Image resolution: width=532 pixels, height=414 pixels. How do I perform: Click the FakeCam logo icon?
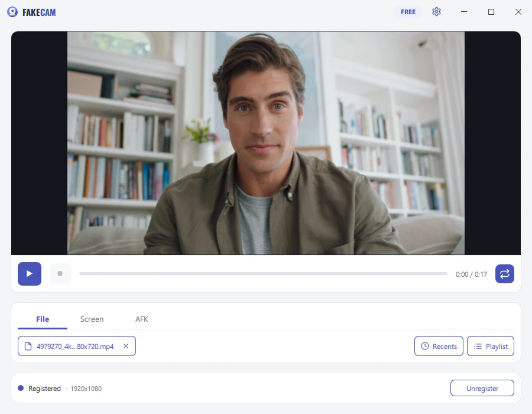(x=12, y=12)
